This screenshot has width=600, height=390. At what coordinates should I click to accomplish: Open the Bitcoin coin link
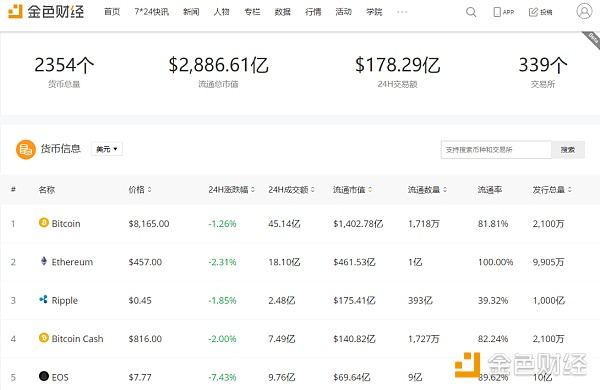[x=66, y=224]
